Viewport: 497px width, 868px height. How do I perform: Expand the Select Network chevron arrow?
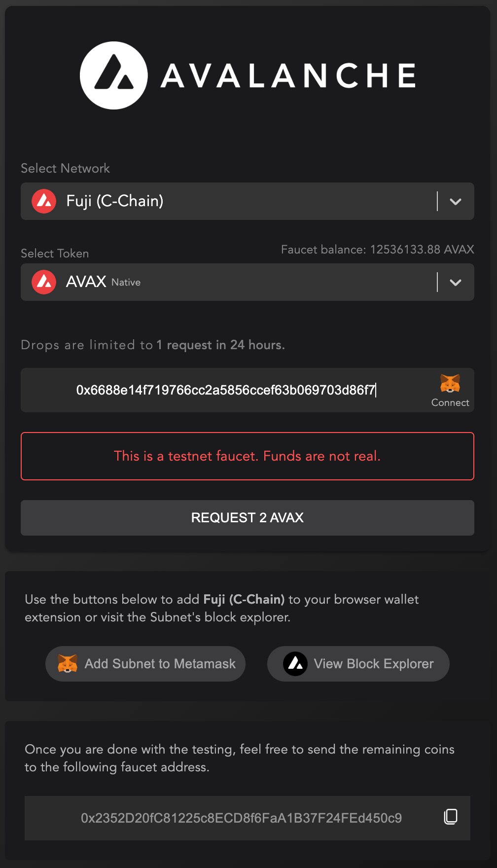pyautogui.click(x=456, y=201)
